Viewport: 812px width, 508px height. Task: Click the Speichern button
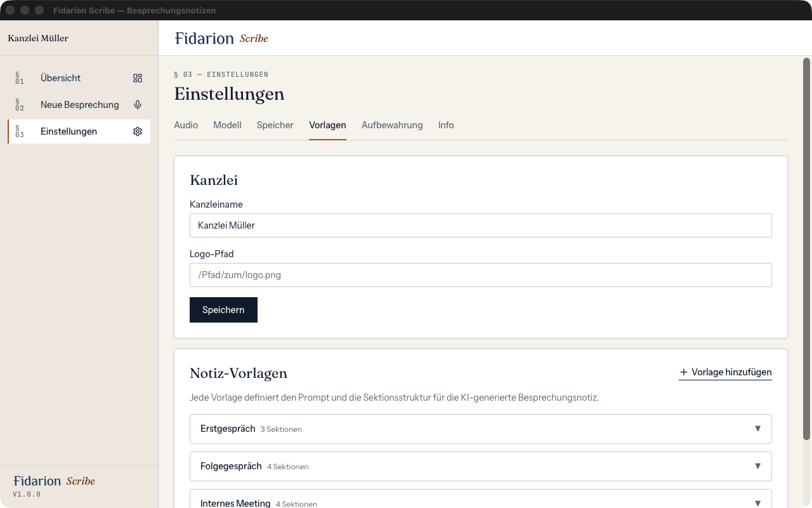coord(223,310)
